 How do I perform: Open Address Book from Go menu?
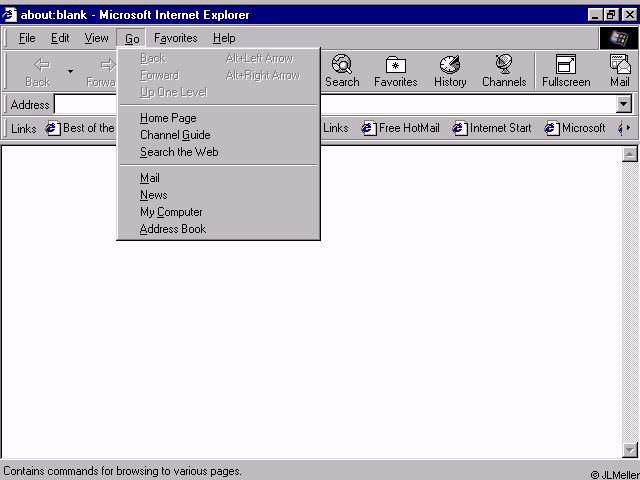pyautogui.click(x=218, y=229)
